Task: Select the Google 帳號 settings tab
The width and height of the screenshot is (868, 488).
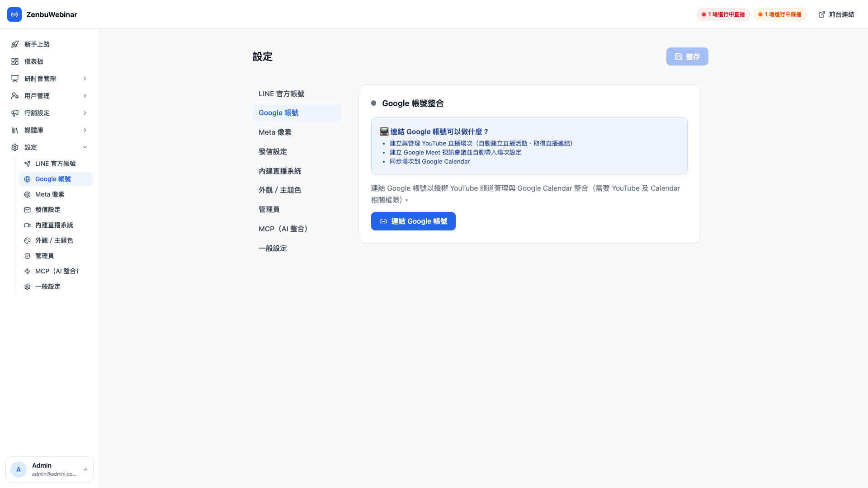Action: (297, 113)
